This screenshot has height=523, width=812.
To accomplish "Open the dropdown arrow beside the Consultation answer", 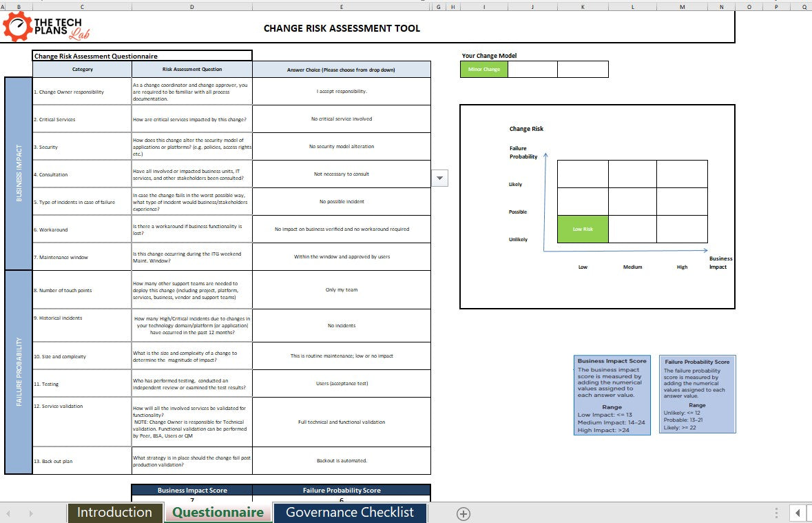I will click(x=439, y=178).
